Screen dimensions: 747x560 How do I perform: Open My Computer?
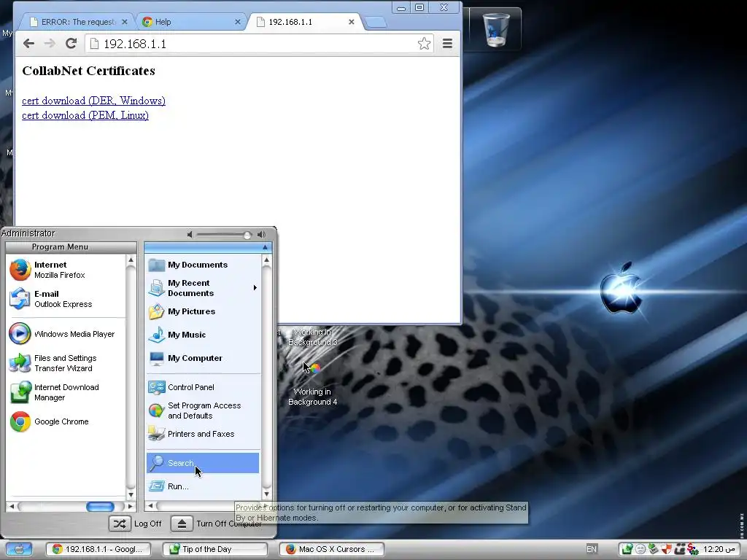coord(204,358)
